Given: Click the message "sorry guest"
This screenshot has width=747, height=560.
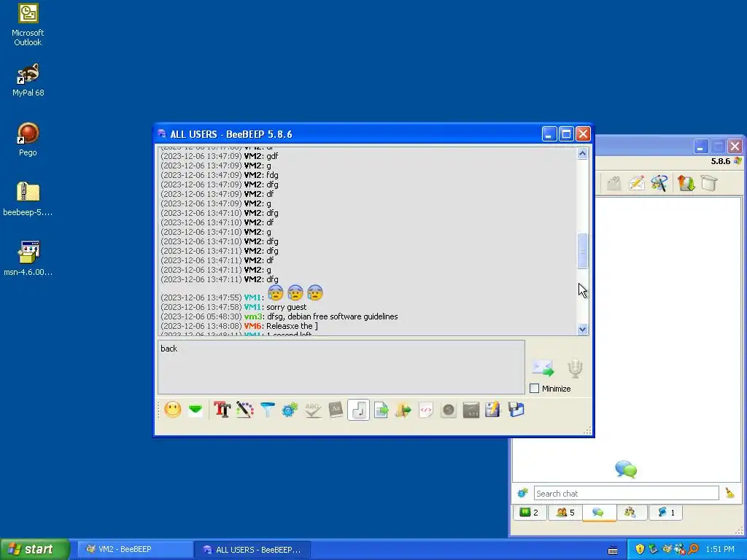Looking at the screenshot, I should (x=286, y=307).
